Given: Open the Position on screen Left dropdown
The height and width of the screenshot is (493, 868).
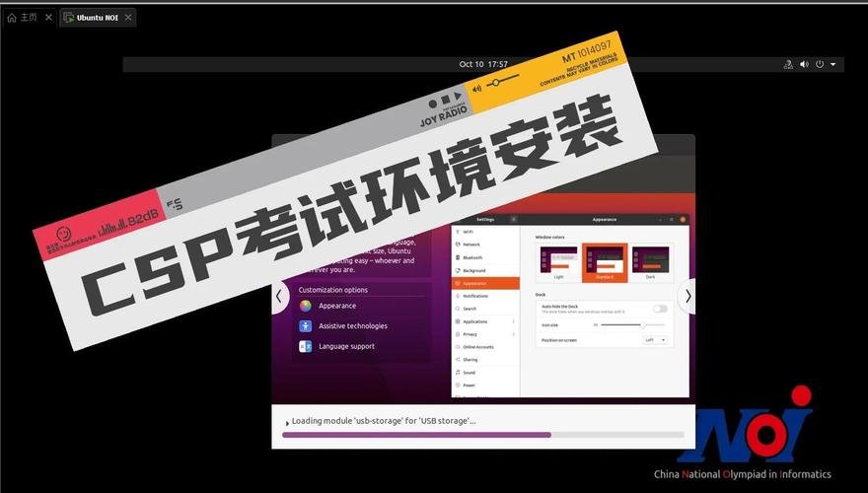Looking at the screenshot, I should click(655, 340).
